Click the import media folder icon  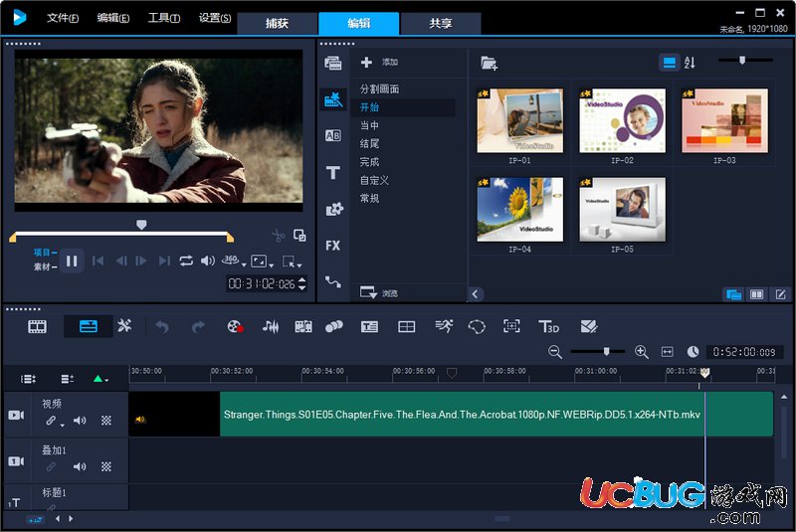click(x=489, y=63)
